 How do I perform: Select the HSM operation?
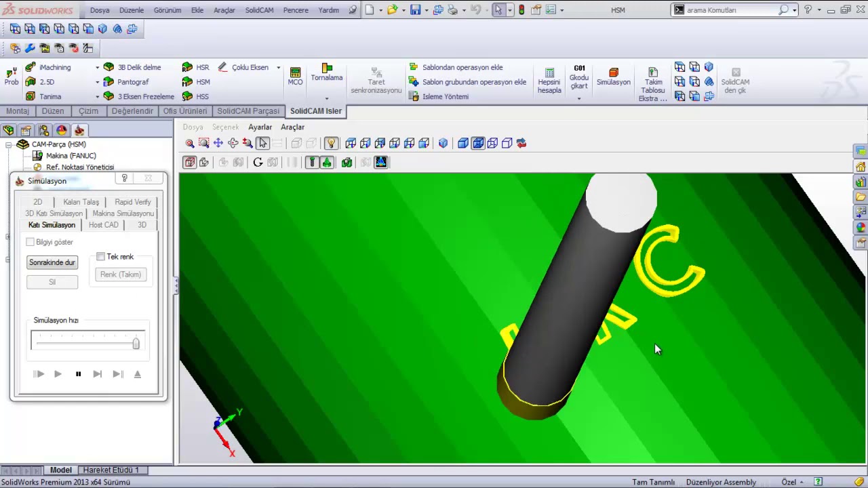196,82
